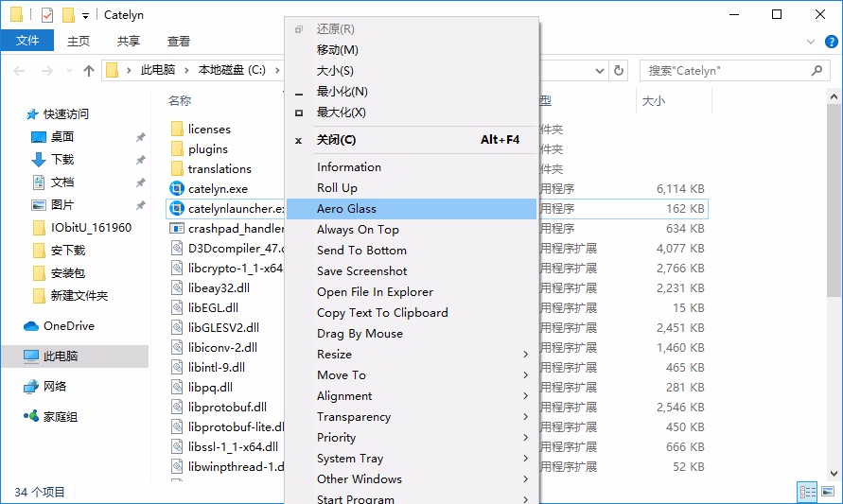Open the Move To submenu

click(x=412, y=375)
